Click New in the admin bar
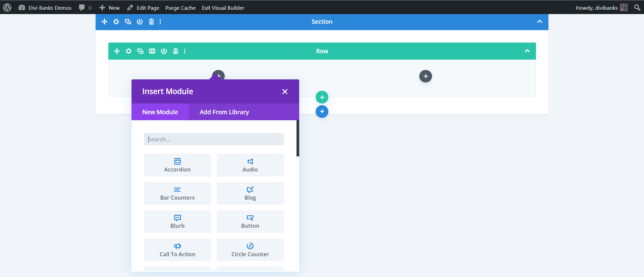Image resolution: width=644 pixels, height=277 pixels. 109,8
